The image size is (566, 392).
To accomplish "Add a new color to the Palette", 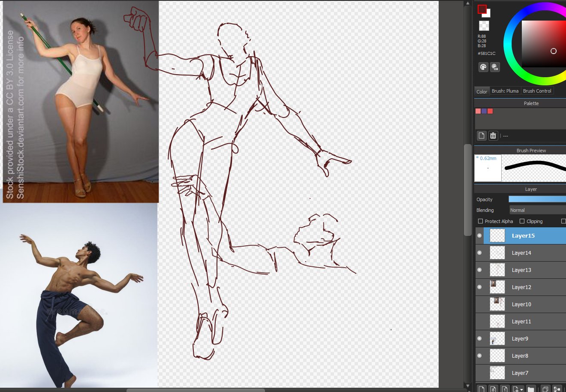I will pos(482,136).
